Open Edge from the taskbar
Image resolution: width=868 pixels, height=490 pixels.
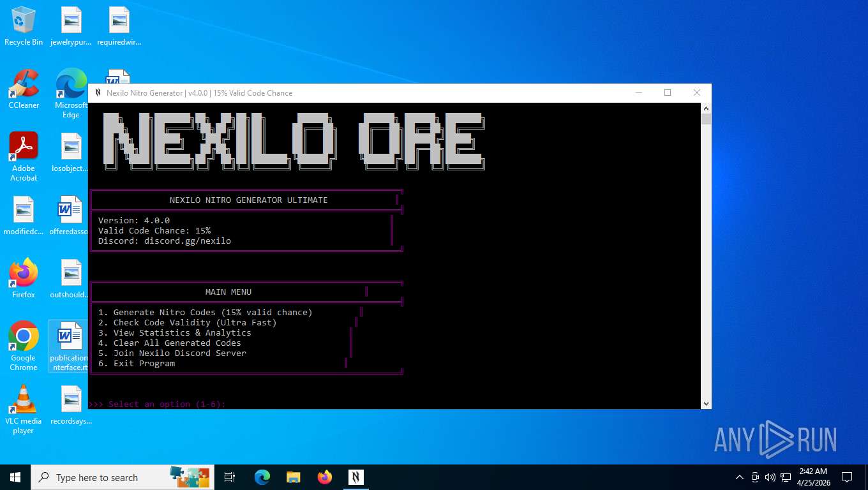tap(262, 477)
